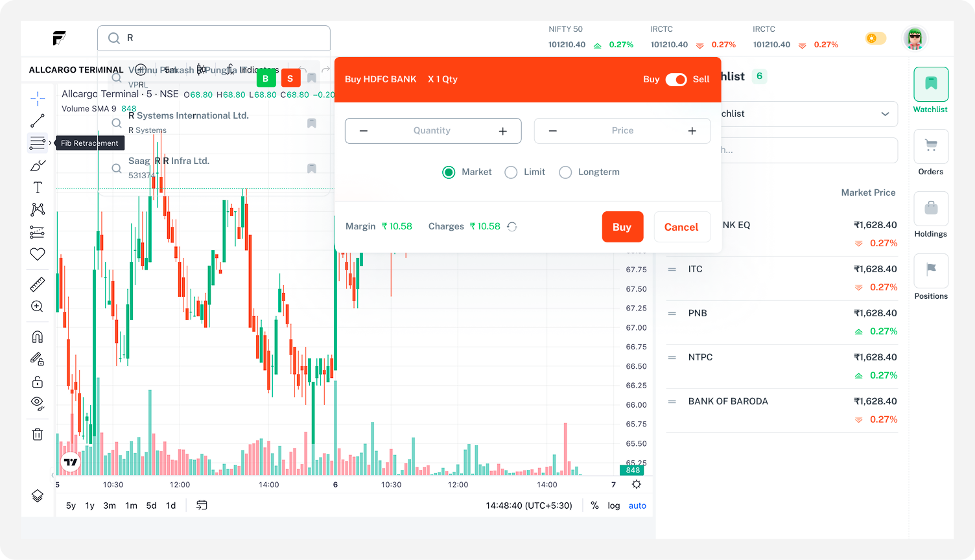
Task: Bookmark R Systems International Ltd. result
Action: 312,123
